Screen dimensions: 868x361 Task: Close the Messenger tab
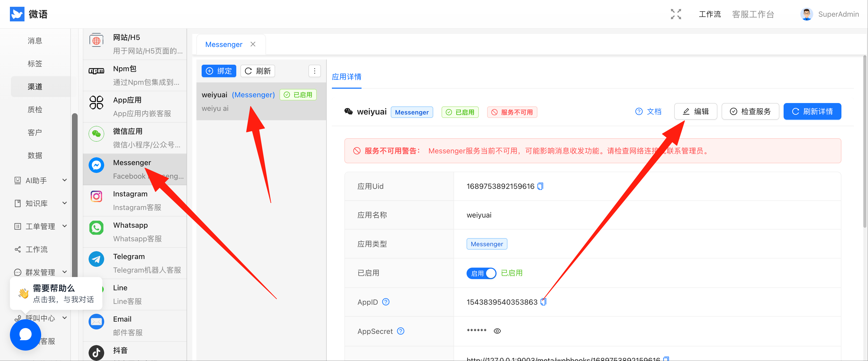tap(253, 44)
